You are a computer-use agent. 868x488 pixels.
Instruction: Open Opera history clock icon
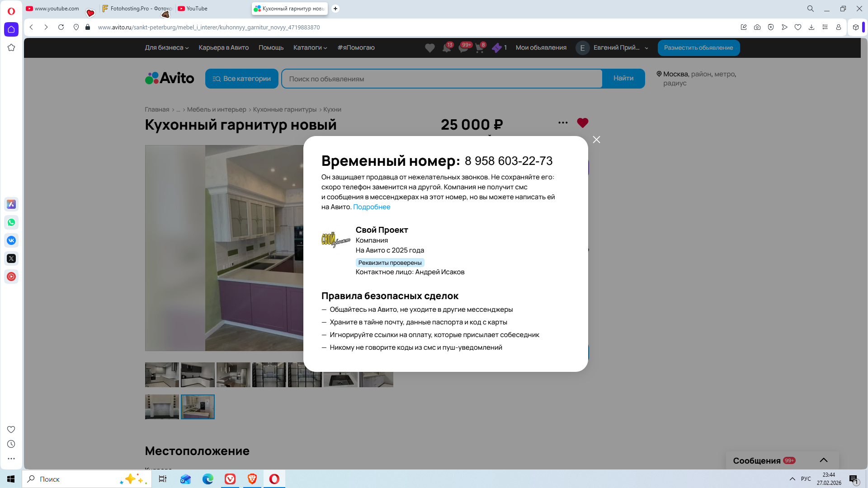tap(11, 444)
